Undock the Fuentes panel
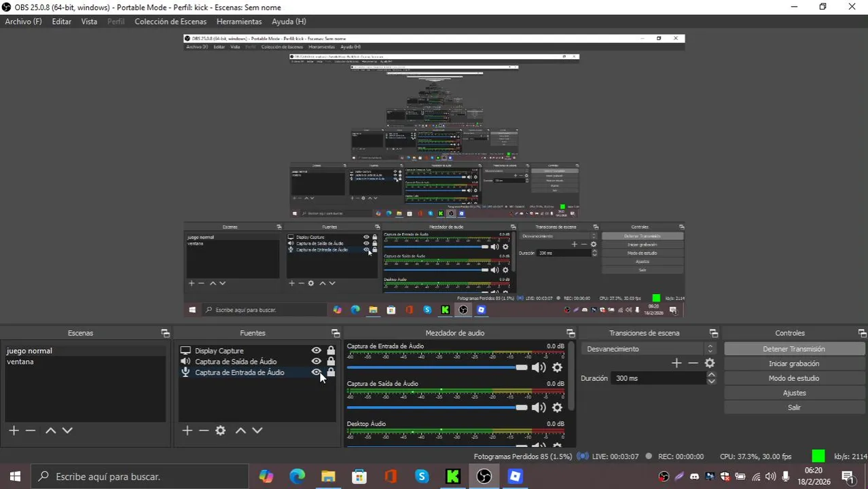The height and width of the screenshot is (489, 868). tap(336, 333)
